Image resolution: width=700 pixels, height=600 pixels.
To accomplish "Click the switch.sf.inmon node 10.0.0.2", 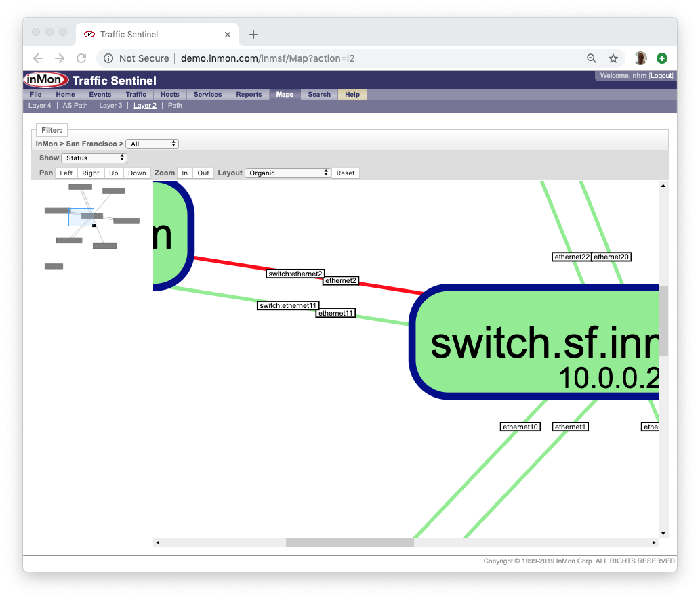I will [534, 342].
